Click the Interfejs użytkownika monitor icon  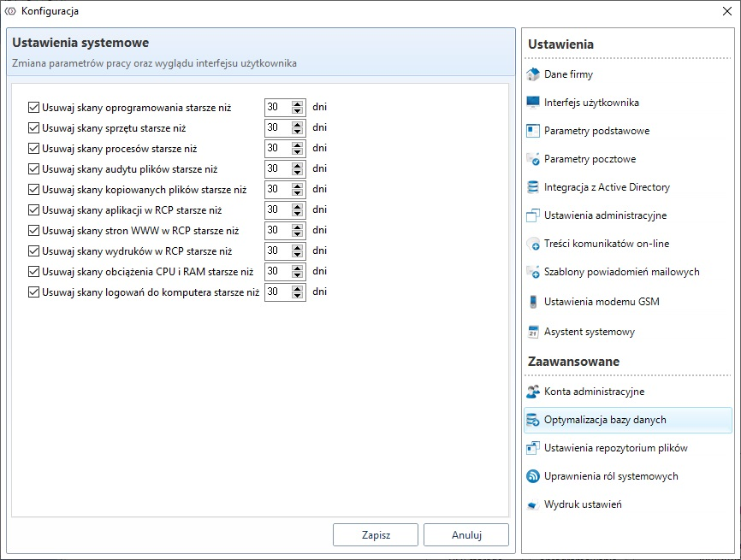[x=533, y=103]
